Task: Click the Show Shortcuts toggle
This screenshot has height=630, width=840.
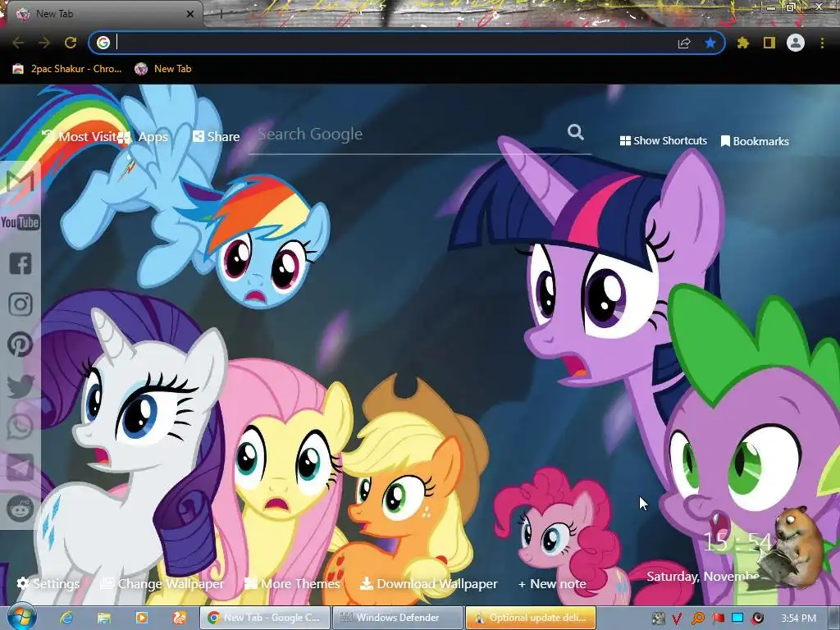Action: point(663,140)
